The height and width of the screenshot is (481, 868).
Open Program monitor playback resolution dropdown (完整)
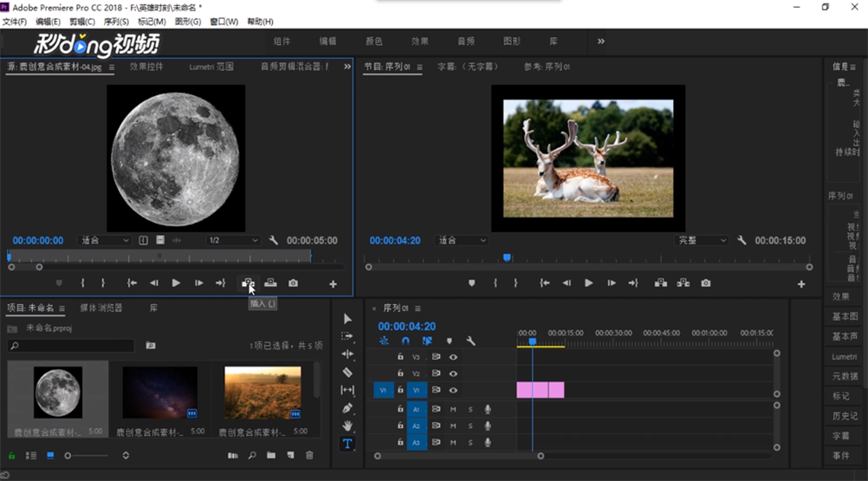point(702,240)
